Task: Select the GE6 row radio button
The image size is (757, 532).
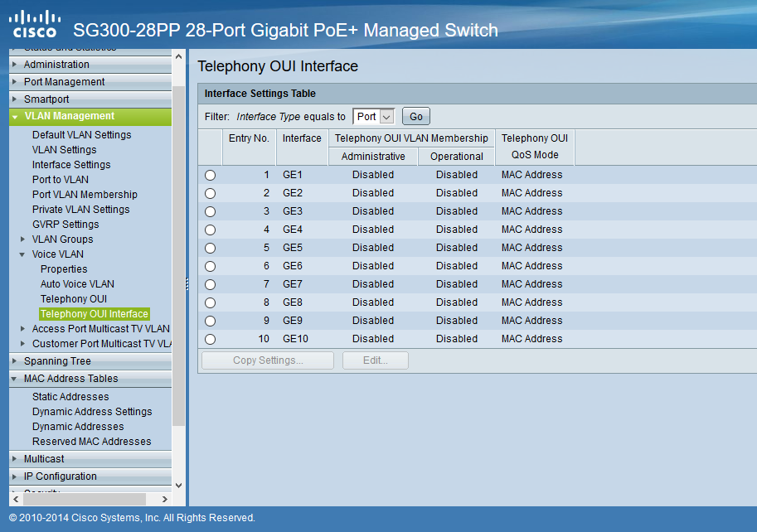Action: pyautogui.click(x=210, y=266)
